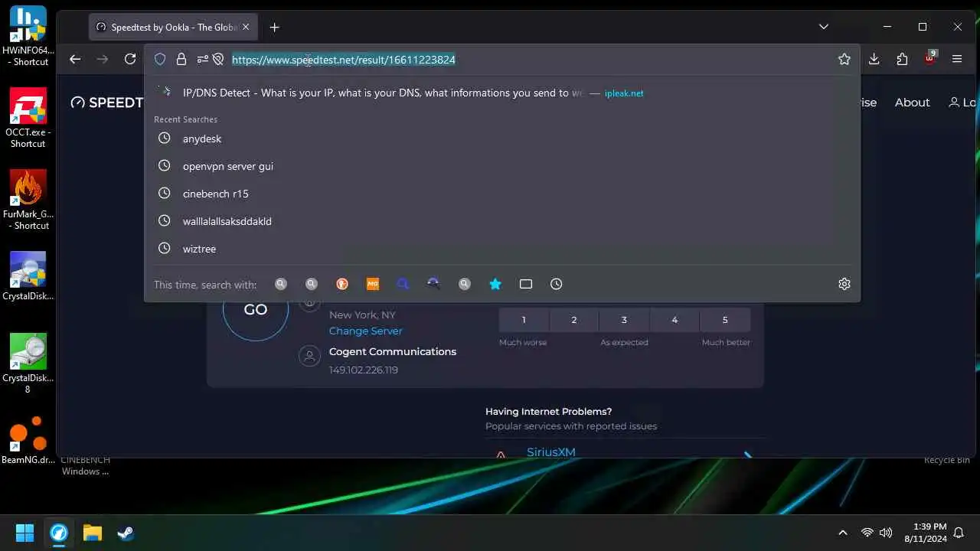The width and height of the screenshot is (980, 551).
Task: Show hidden system tray icons
Action: (x=843, y=533)
